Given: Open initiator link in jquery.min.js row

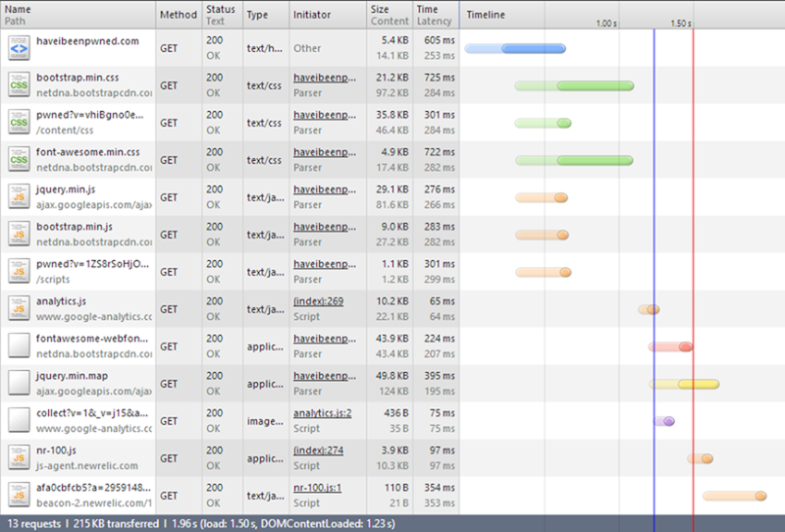Looking at the screenshot, I should (325, 189).
